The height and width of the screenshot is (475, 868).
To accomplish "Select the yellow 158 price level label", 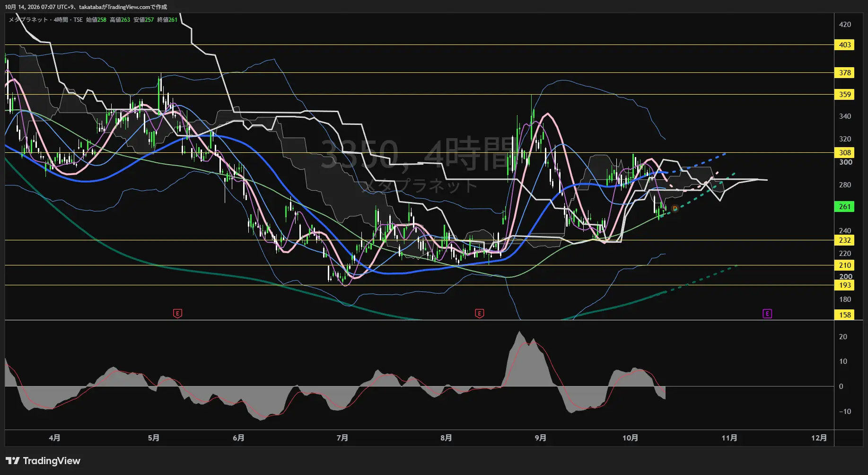I will pos(845,315).
